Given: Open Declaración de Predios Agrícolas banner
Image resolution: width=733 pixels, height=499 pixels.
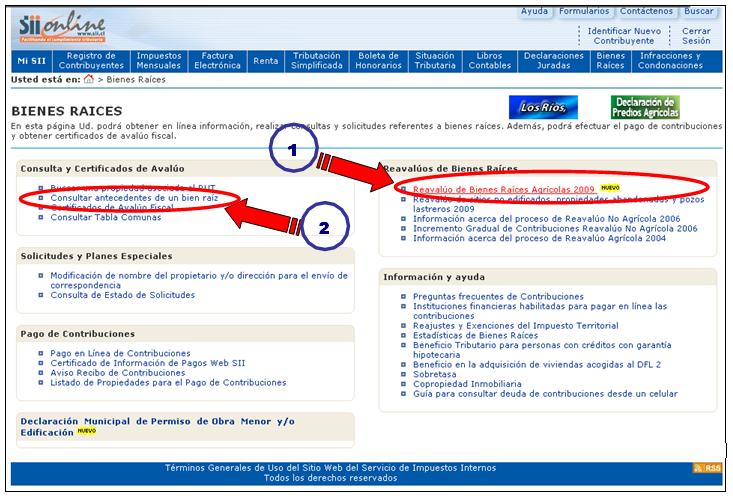Looking at the screenshot, I should [645, 107].
